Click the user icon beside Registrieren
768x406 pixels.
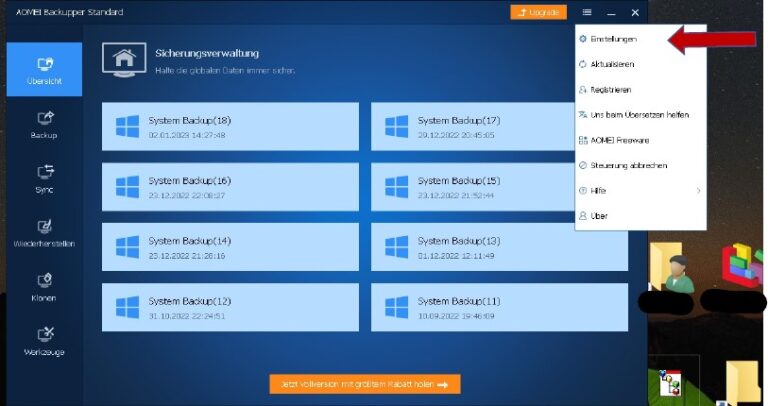[583, 90]
